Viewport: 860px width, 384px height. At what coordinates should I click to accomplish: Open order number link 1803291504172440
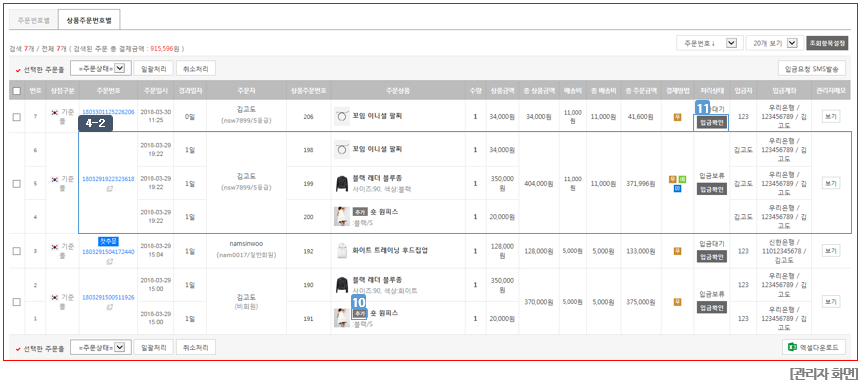point(108,251)
